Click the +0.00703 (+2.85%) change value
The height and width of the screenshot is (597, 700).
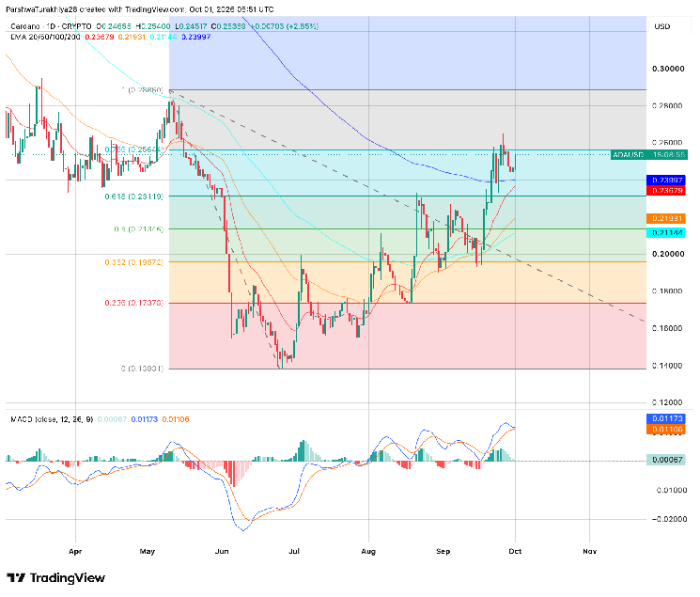pos(285,26)
